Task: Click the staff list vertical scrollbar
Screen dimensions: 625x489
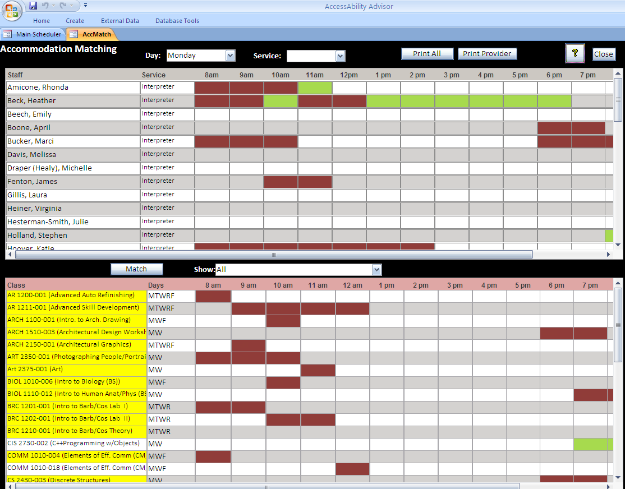Action: point(619,160)
